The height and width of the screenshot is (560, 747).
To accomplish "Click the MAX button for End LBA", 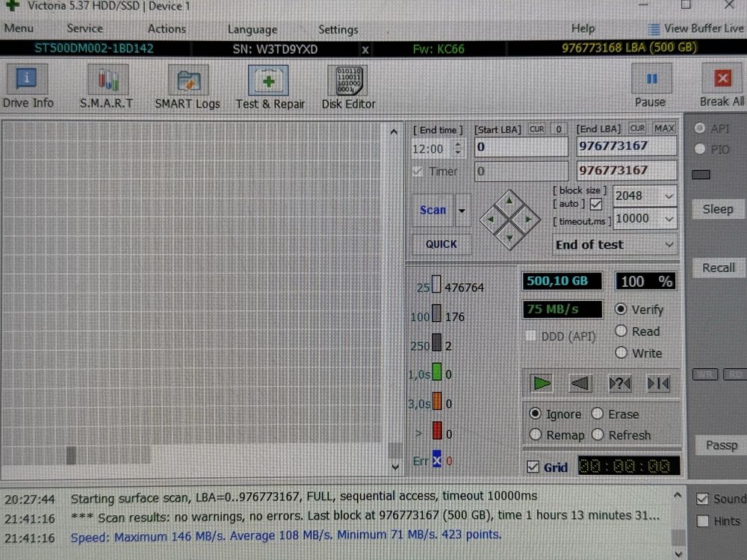I will [x=663, y=128].
